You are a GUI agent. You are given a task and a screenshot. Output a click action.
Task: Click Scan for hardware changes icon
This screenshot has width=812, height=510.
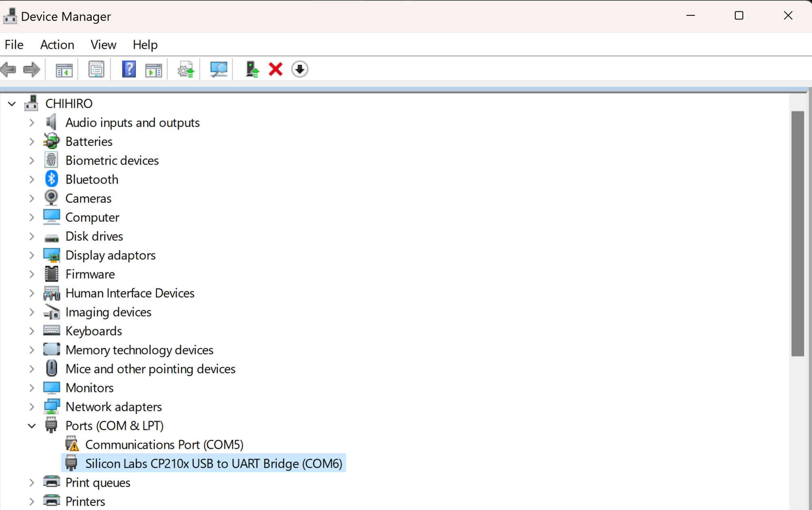218,69
